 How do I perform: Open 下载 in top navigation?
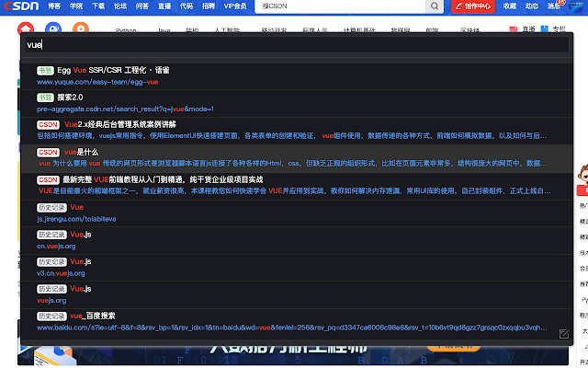[x=98, y=6]
